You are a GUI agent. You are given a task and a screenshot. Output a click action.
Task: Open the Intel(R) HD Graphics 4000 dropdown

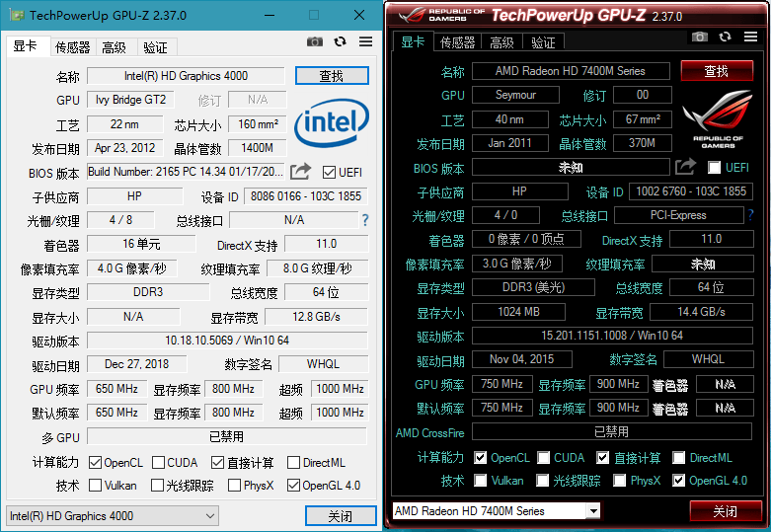113,515
